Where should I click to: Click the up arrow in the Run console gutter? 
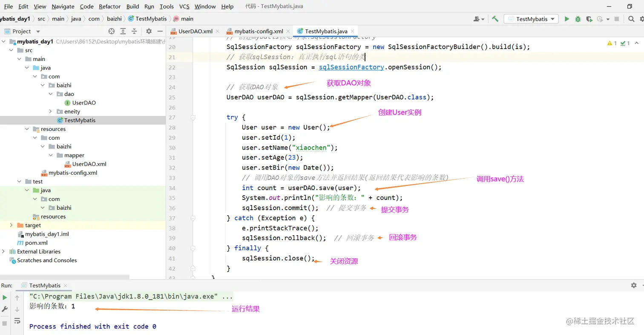click(x=17, y=297)
